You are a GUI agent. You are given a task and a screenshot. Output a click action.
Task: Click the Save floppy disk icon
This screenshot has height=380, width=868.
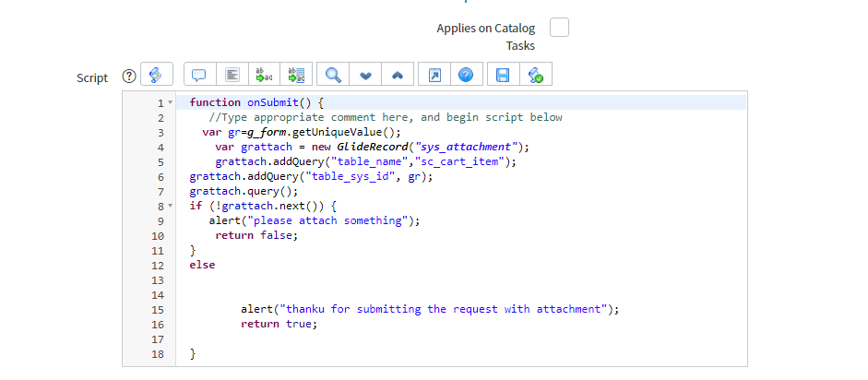pyautogui.click(x=503, y=76)
